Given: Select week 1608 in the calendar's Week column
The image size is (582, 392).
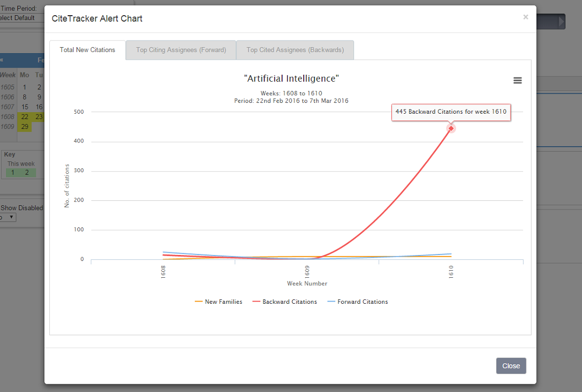Looking at the screenshot, I should click(x=8, y=116).
